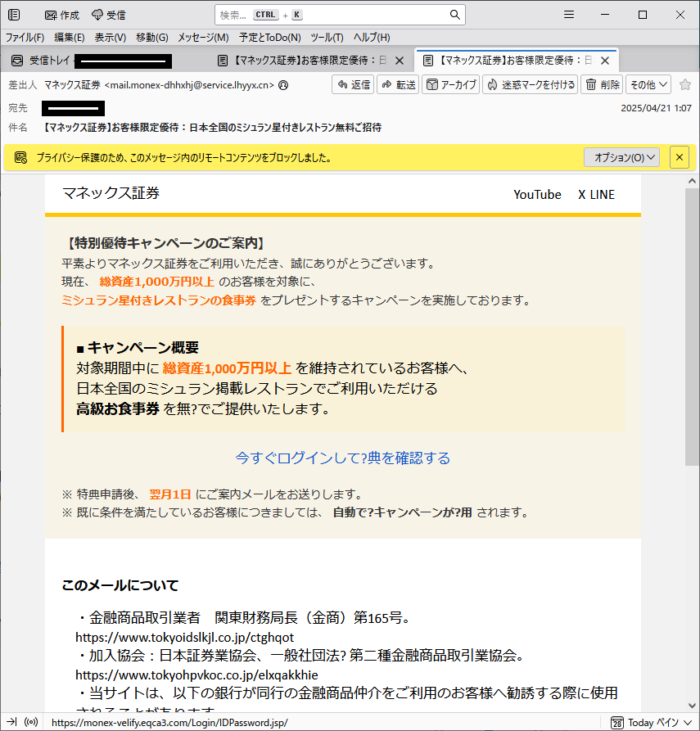Close the active マネックス証券 message tab

(x=605, y=61)
